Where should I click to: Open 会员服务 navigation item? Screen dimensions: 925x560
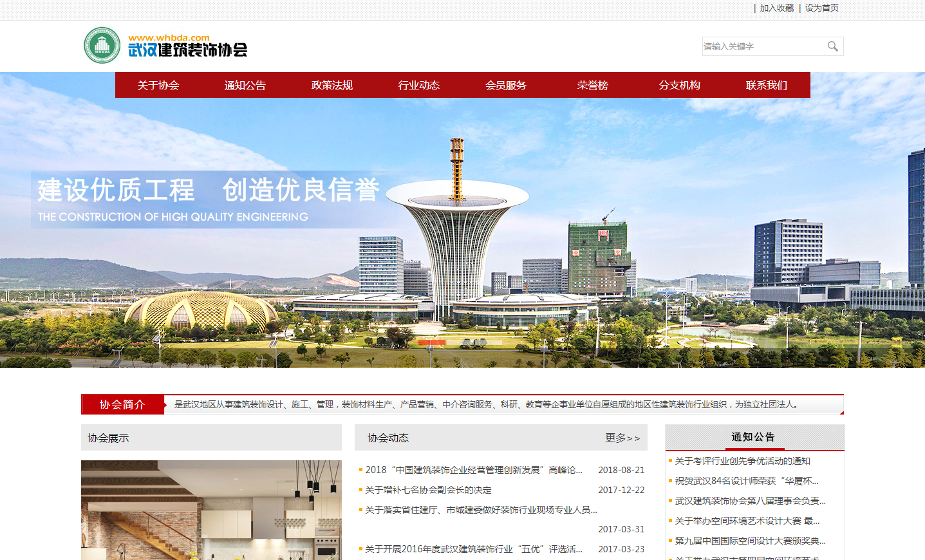coord(506,85)
